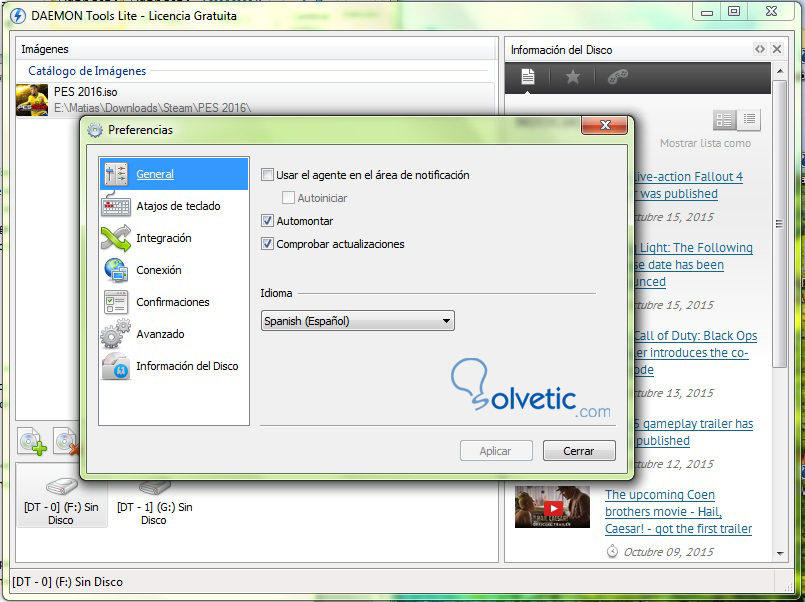Click the Cerrar button
The width and height of the screenshot is (805, 602).
[579, 451]
